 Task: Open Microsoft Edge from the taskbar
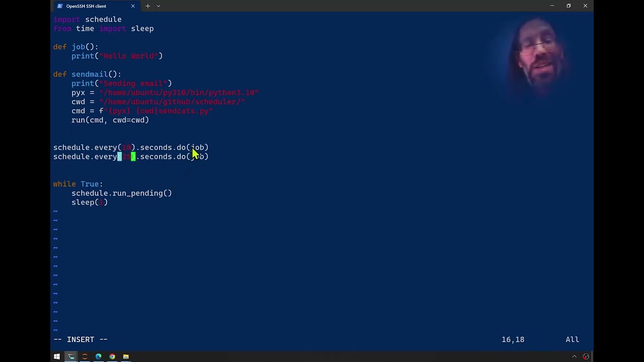(x=98, y=356)
